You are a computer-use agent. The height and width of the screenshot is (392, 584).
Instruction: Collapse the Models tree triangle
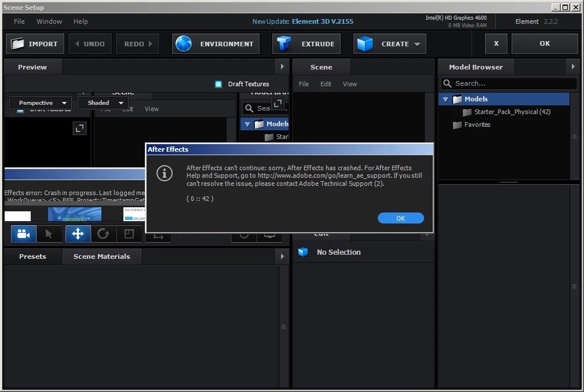pos(446,100)
